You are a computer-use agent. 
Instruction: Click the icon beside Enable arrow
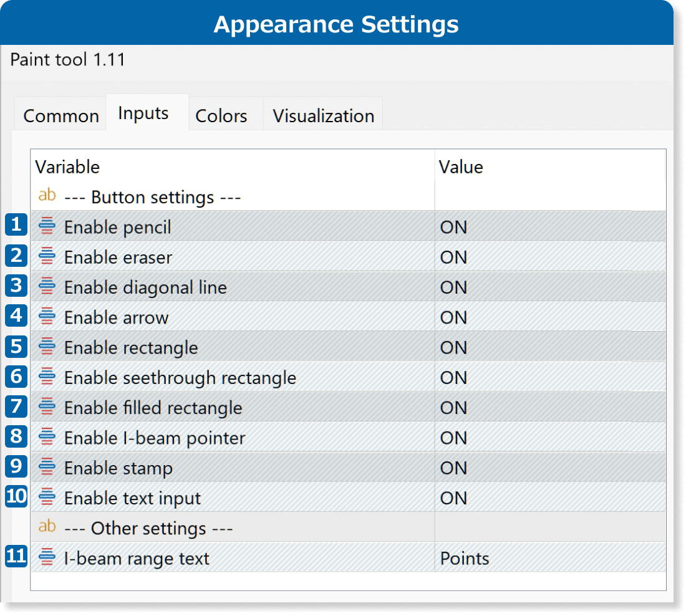[47, 317]
